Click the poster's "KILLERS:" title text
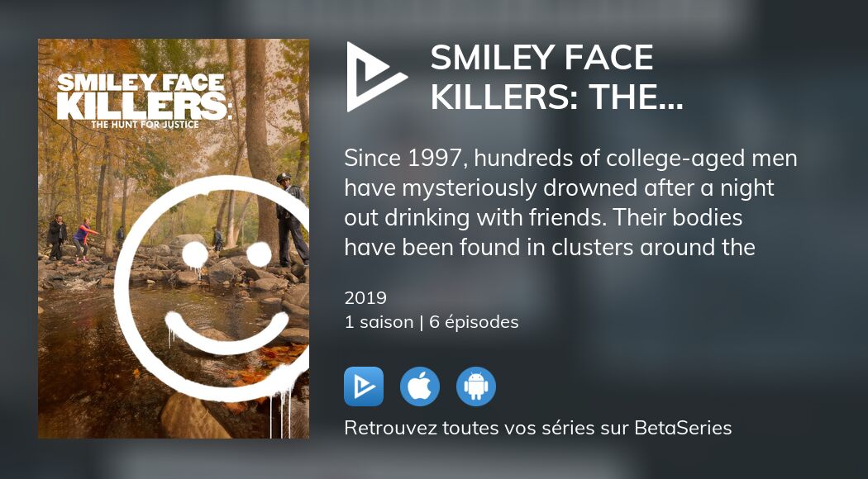Image resolution: width=868 pixels, height=479 pixels. point(141,105)
